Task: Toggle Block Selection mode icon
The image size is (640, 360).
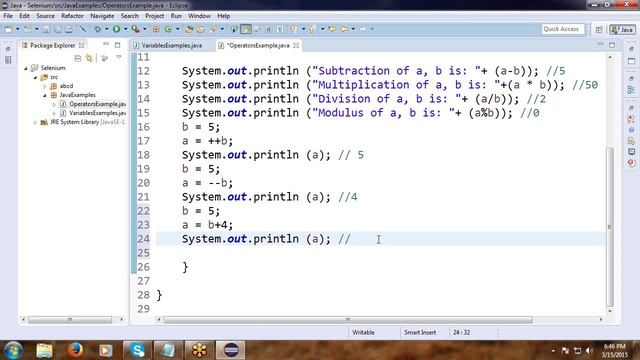Action: [268, 29]
